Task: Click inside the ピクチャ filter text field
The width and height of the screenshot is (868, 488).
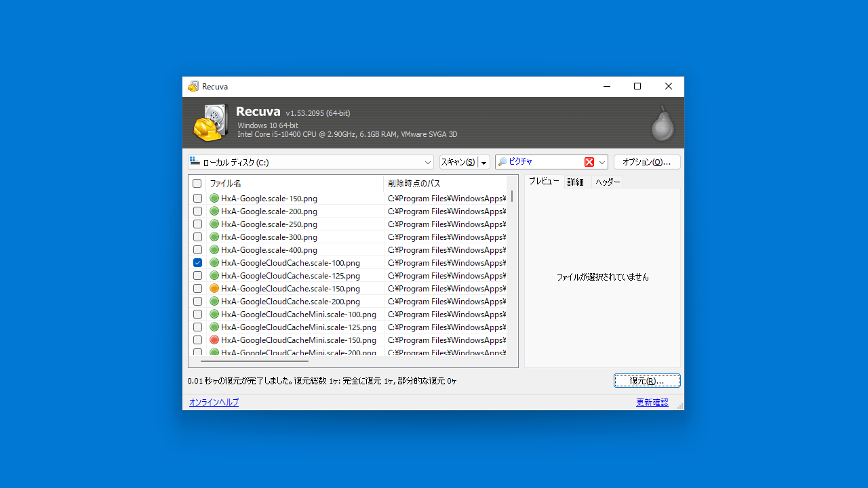Action: 545,162
